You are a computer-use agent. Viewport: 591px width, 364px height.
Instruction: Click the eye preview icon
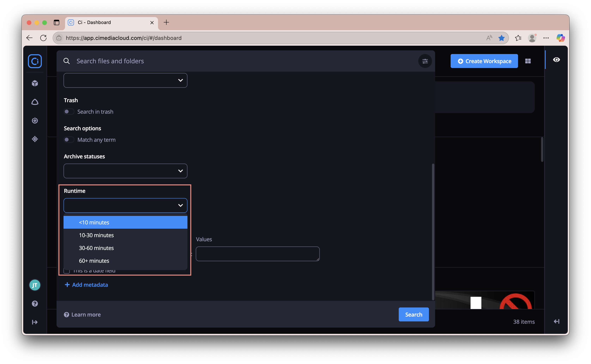556,60
